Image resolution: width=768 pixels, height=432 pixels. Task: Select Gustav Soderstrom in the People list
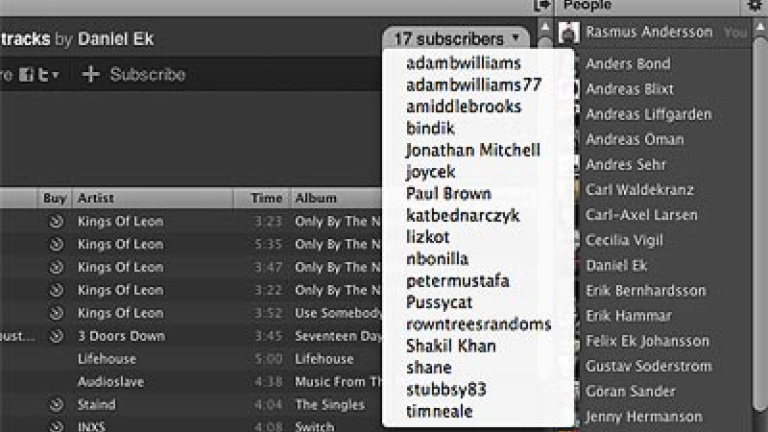tap(646, 366)
